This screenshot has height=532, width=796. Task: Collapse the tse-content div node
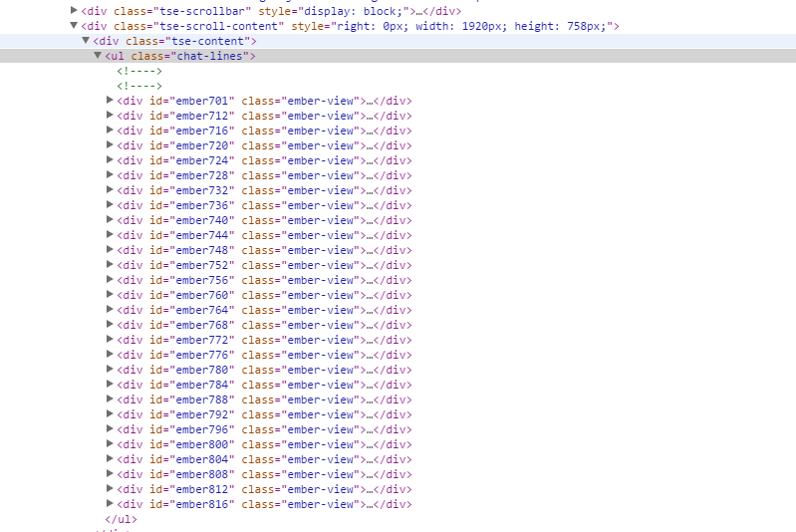(x=86, y=40)
